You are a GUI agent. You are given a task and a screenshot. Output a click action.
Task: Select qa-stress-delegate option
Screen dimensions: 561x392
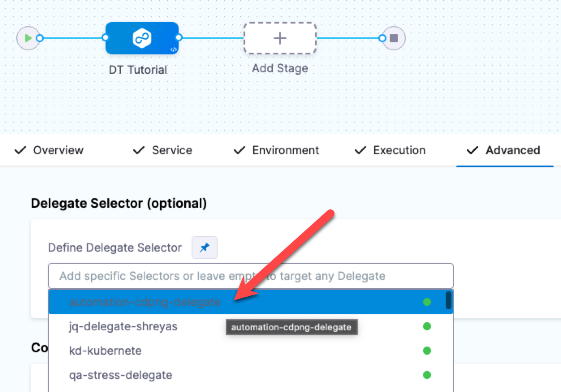pos(121,375)
